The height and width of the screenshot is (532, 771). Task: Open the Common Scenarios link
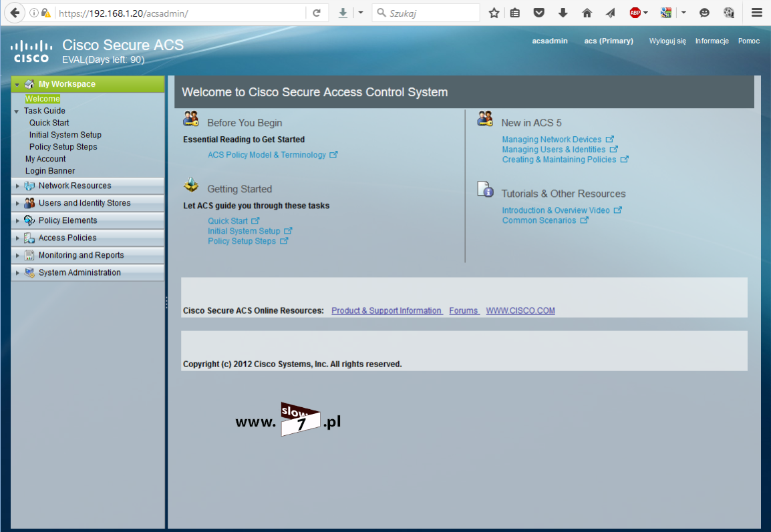tap(539, 220)
